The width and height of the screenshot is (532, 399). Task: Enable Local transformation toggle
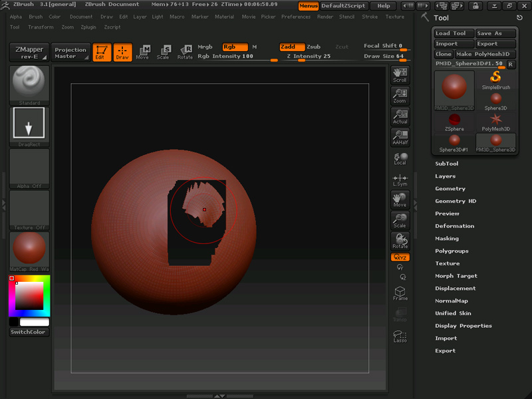coord(400,158)
